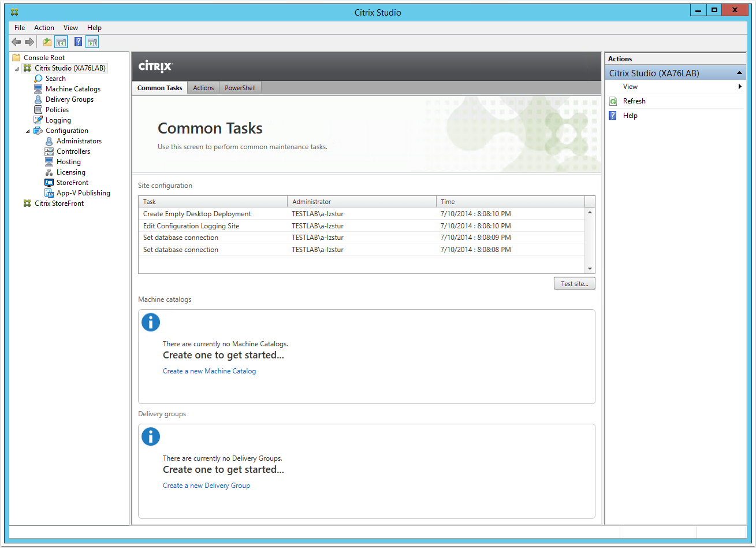This screenshot has height=548, width=756.
Task: Open the Action menu
Action: point(44,28)
